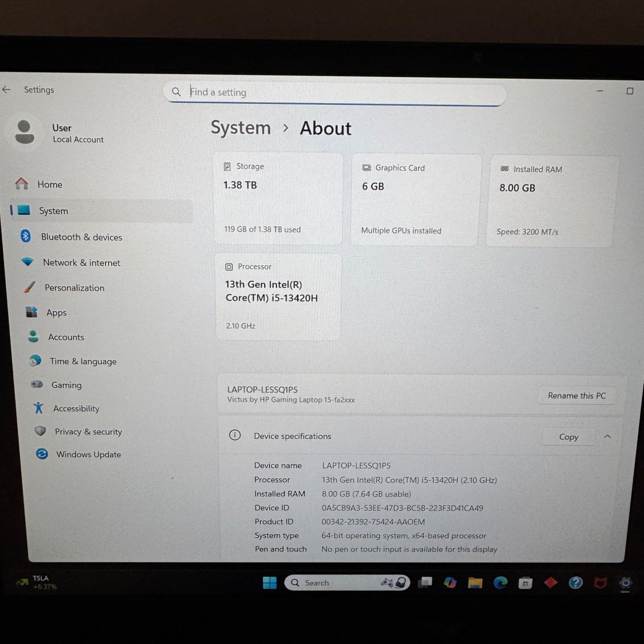Screen dimensions: 644x644
Task: Click the Personalization paintbrush icon
Action: click(x=29, y=287)
